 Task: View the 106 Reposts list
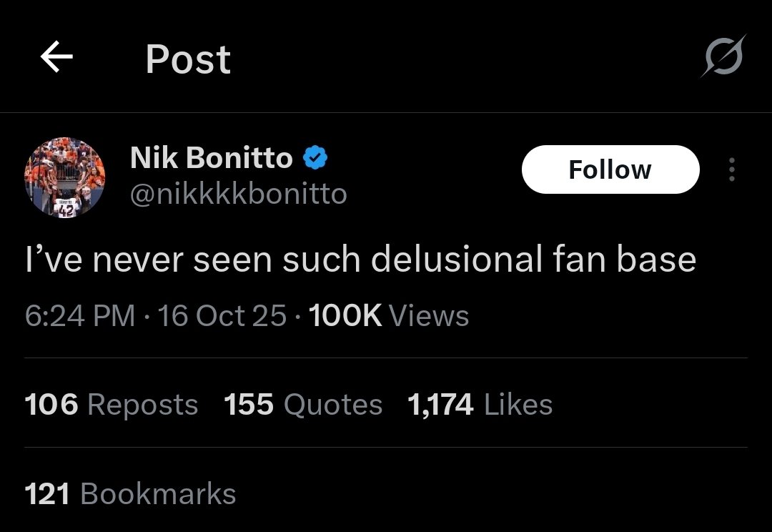point(111,405)
